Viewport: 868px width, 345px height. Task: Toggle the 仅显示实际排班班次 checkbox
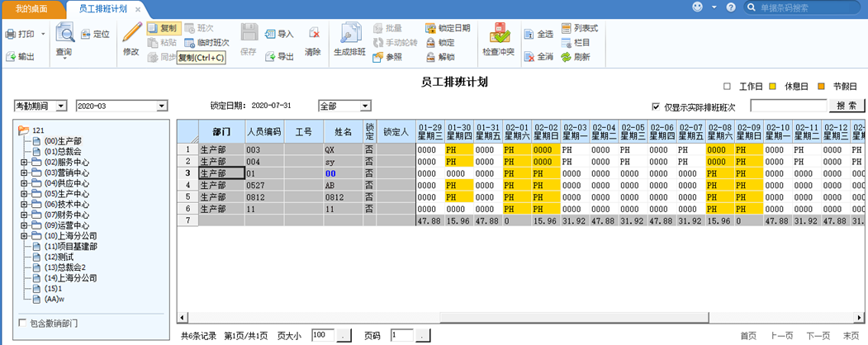[656, 106]
